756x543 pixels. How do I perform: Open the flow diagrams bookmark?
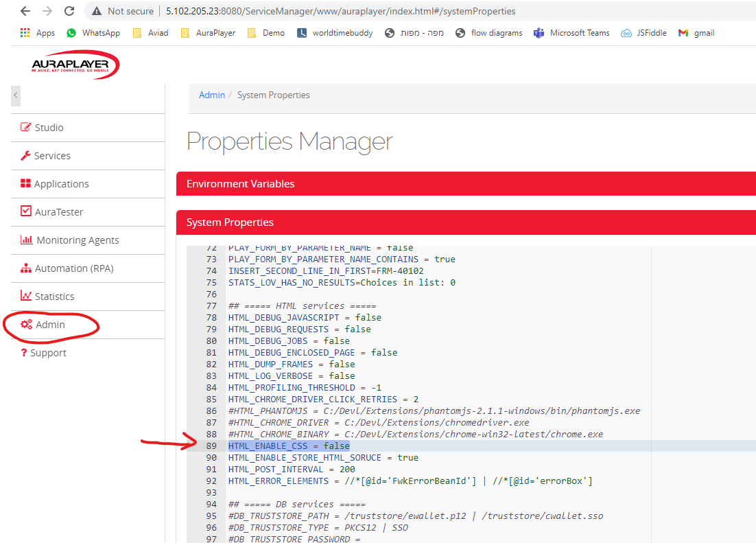click(489, 33)
